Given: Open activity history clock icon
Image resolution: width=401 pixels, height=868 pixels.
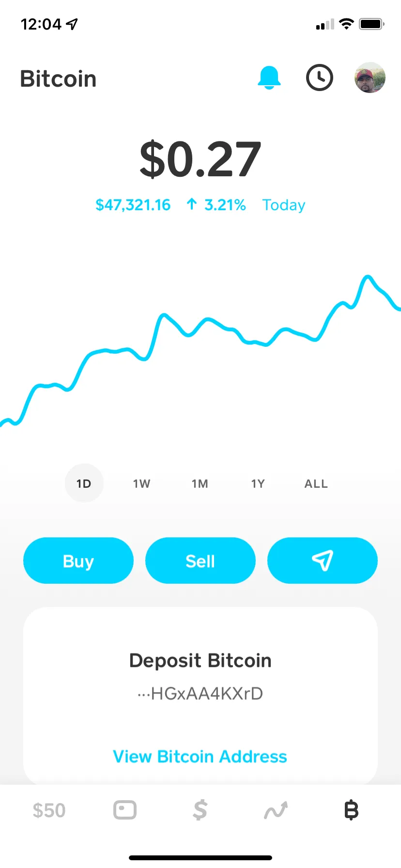Looking at the screenshot, I should (x=320, y=77).
